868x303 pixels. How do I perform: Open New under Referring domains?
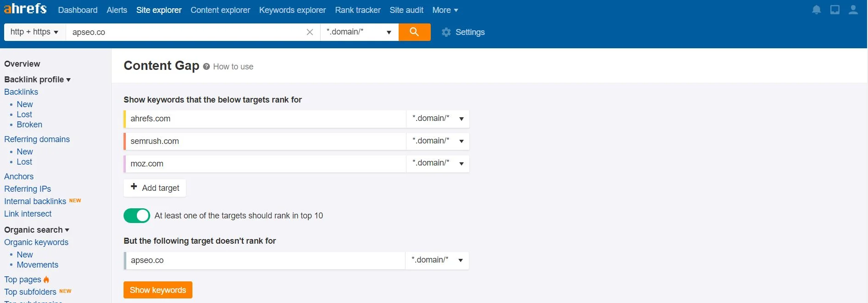pos(25,152)
